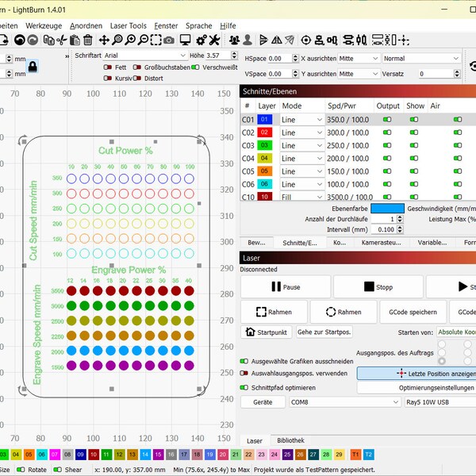Click the Zoom to page icon

(x=117, y=40)
